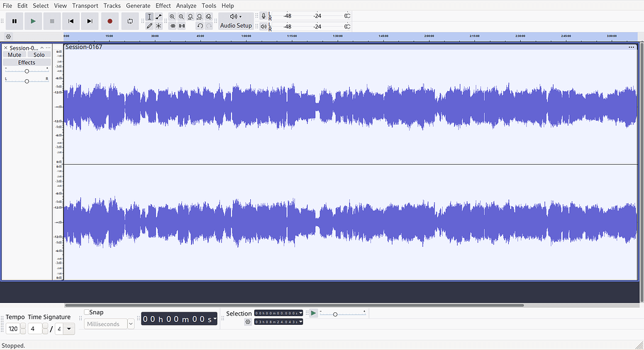
Task: Select the Draw pencil tool
Action: click(x=149, y=26)
